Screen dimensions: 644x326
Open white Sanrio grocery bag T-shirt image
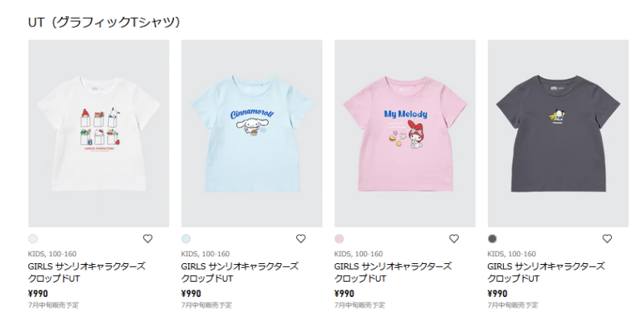pyautogui.click(x=98, y=134)
